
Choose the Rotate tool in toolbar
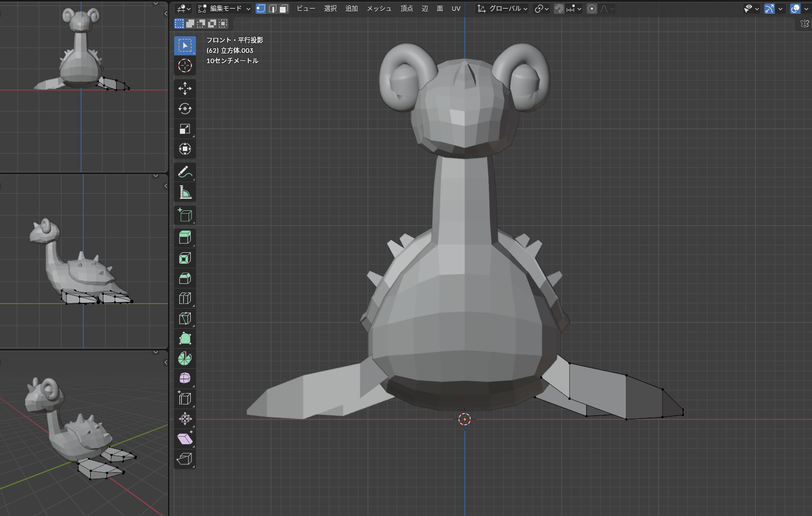point(184,109)
